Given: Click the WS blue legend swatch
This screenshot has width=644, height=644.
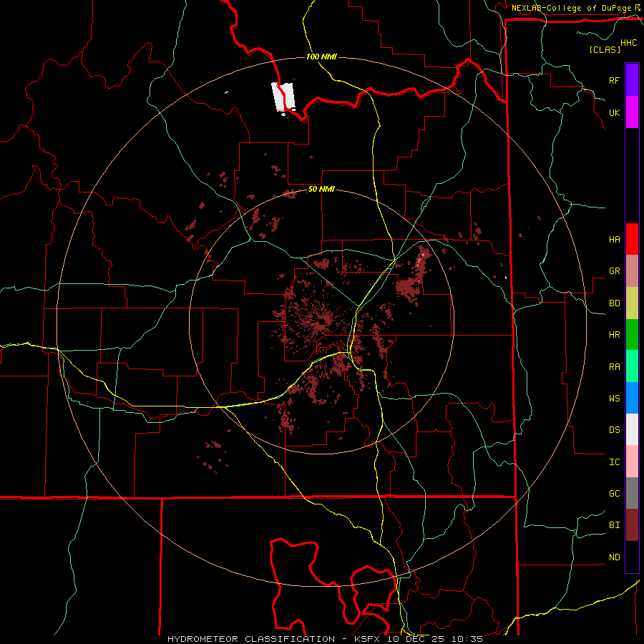Looking at the screenshot, I should coord(632,398).
